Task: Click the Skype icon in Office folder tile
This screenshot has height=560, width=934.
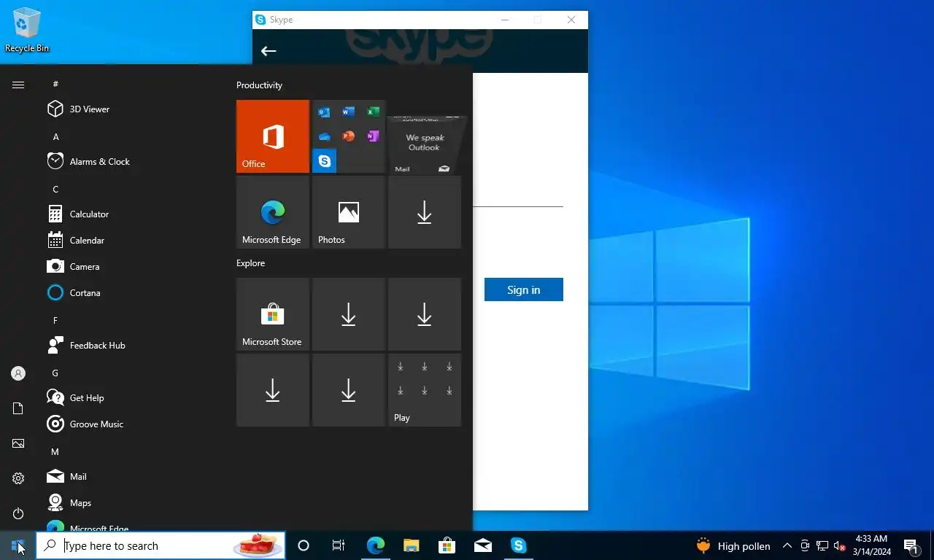Action: (325, 160)
